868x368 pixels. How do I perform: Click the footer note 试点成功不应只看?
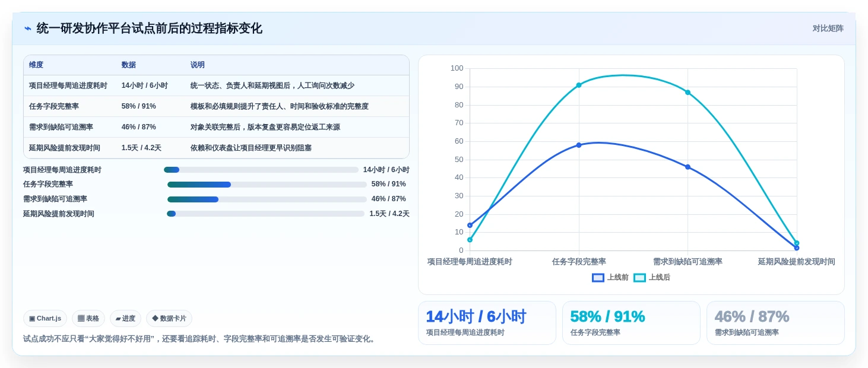[x=200, y=339]
